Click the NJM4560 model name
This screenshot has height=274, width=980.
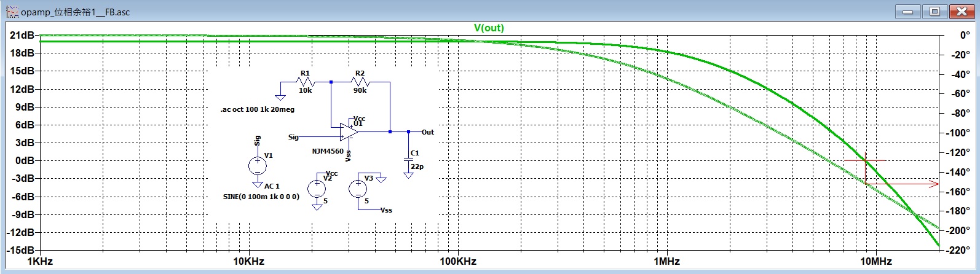(328, 151)
